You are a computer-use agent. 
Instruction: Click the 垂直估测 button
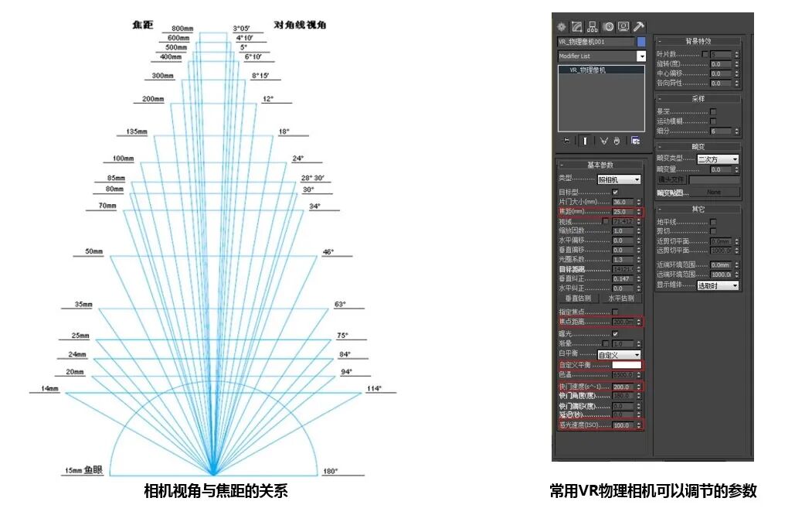[579, 298]
